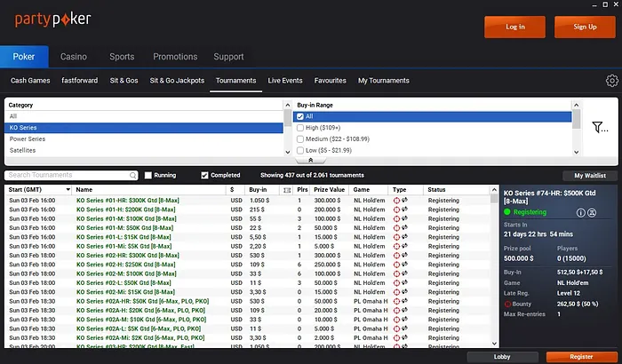Click knockout icon in #02A-M $10K row
The image size is (622, 364).
tap(396, 320)
